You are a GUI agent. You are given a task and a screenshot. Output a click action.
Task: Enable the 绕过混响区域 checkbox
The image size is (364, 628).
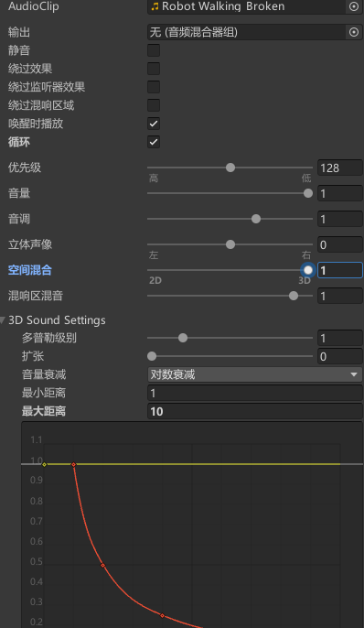pyautogui.click(x=154, y=105)
